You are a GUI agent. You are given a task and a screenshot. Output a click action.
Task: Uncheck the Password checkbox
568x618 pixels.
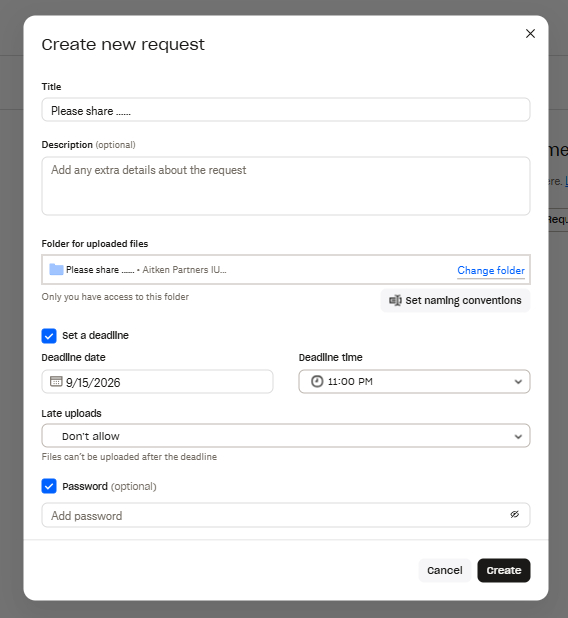point(49,486)
